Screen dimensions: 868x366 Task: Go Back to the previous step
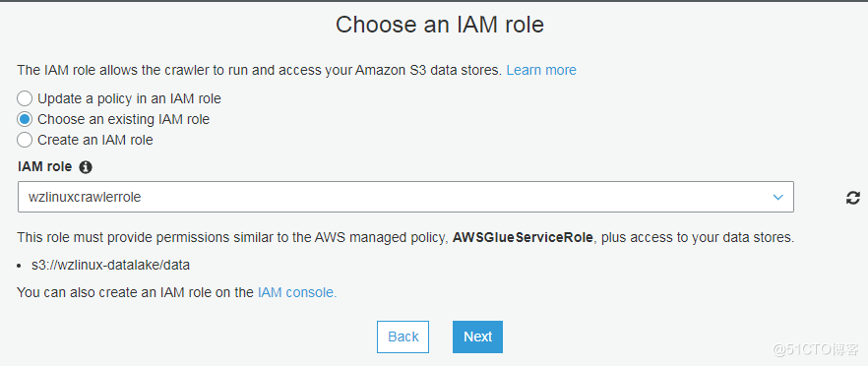pos(403,336)
